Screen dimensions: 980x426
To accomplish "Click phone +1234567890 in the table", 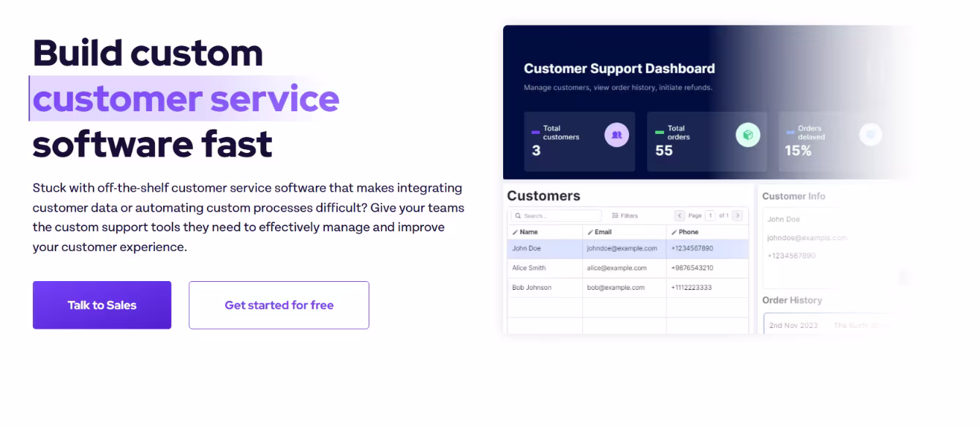I will [692, 249].
